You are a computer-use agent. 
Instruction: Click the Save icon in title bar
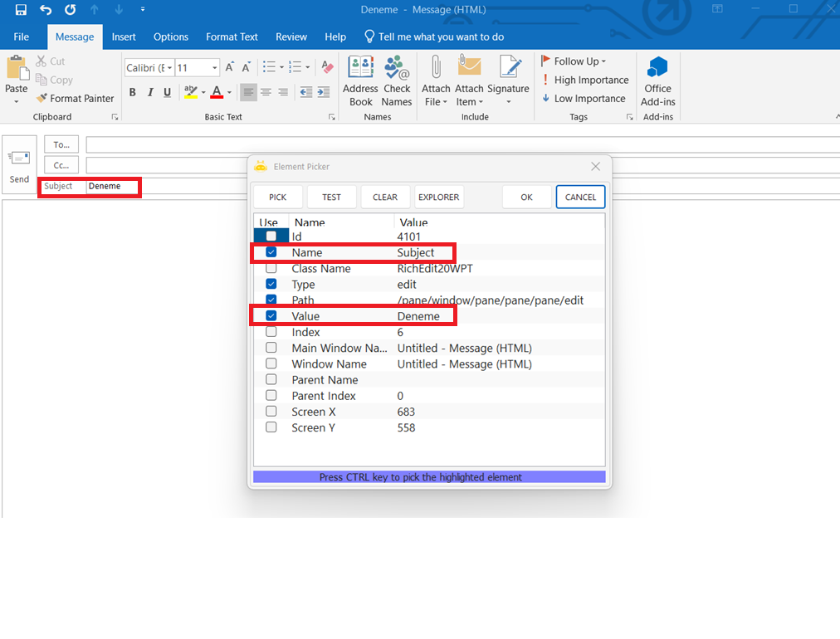pos(21,10)
